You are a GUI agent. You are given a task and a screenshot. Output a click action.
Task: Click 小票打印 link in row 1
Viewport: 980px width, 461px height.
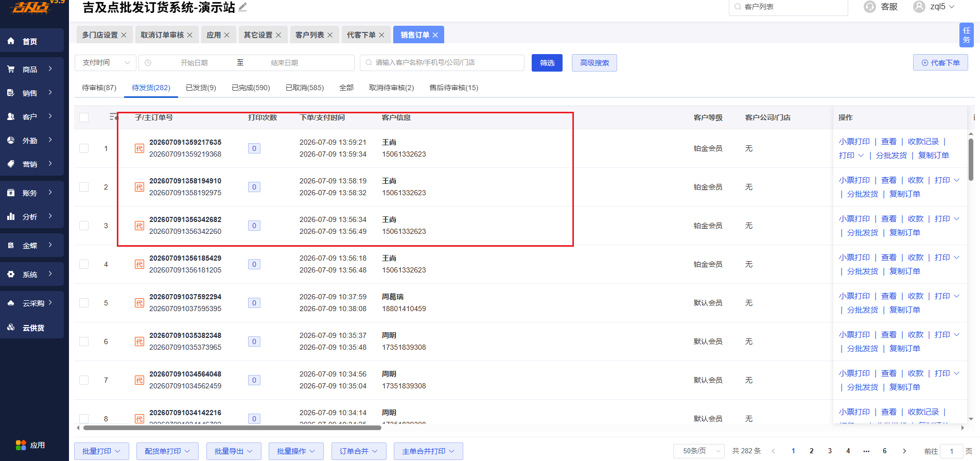854,142
